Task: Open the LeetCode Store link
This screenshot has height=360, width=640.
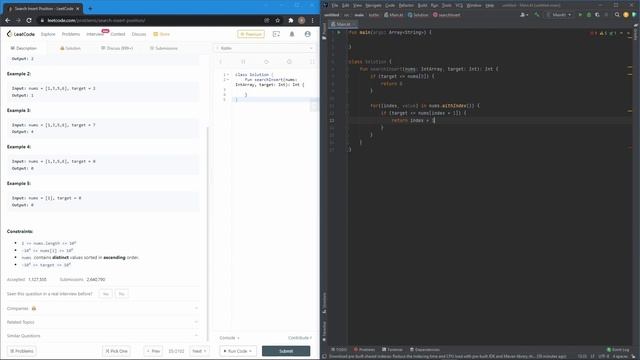Action: click(x=162, y=34)
